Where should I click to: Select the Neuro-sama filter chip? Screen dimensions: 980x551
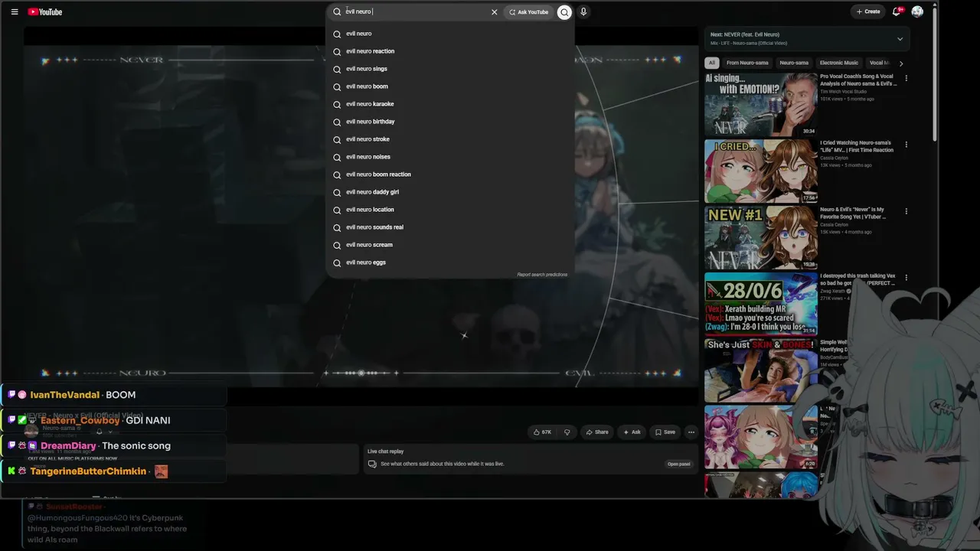coord(794,63)
